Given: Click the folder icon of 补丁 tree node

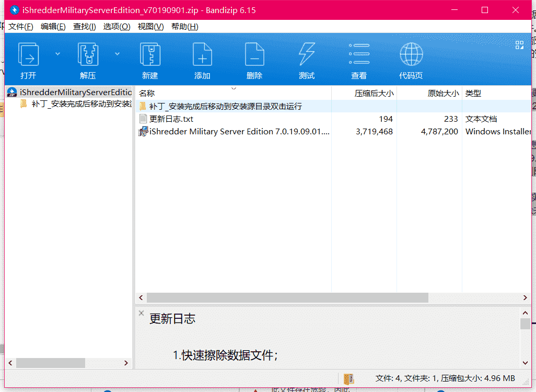Looking at the screenshot, I should click(24, 103).
